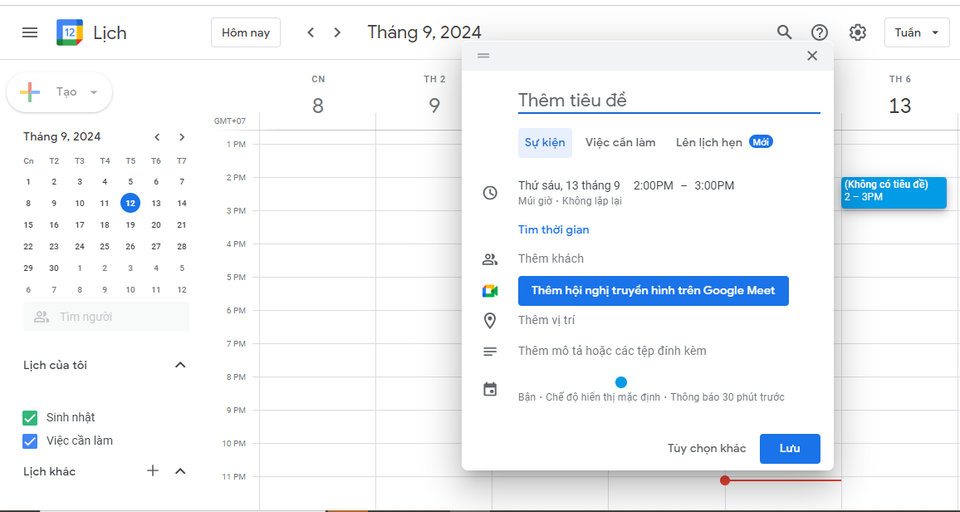This screenshot has height=512, width=960.
Task: Add another calendar with plus icon
Action: (153, 471)
